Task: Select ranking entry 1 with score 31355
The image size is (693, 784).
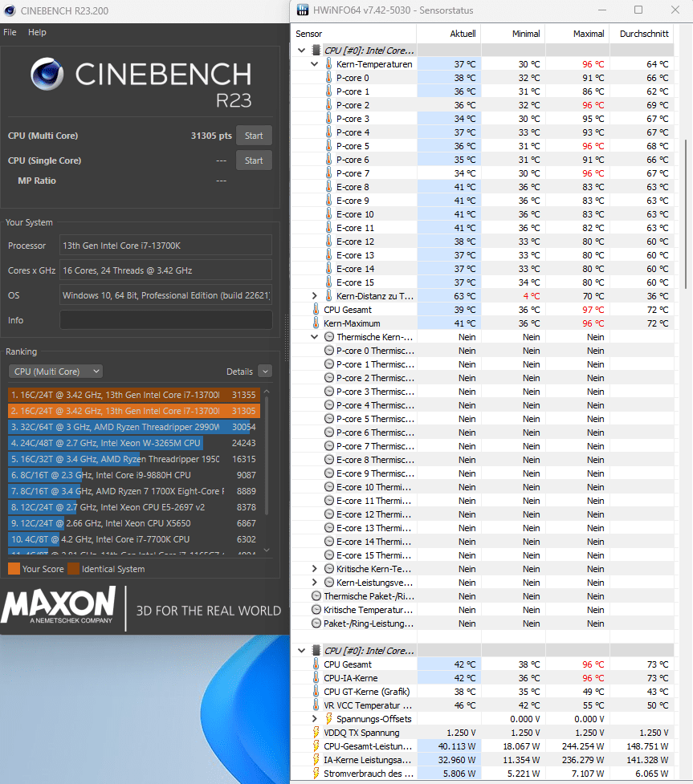Action: (134, 395)
